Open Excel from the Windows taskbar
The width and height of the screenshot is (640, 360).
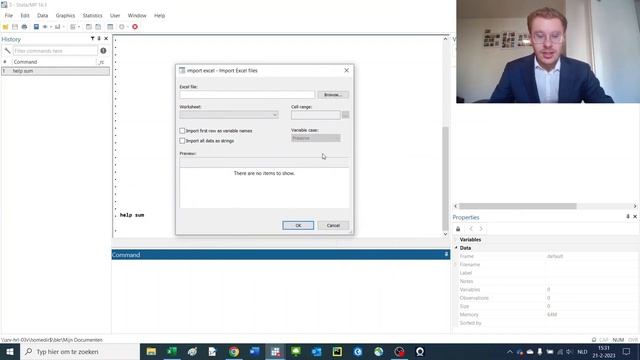pos(172,351)
